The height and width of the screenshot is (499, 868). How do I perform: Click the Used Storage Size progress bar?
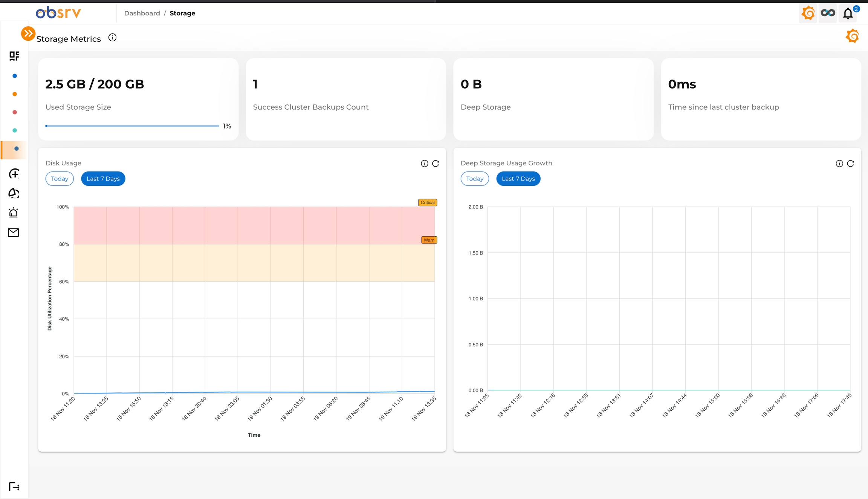(132, 126)
